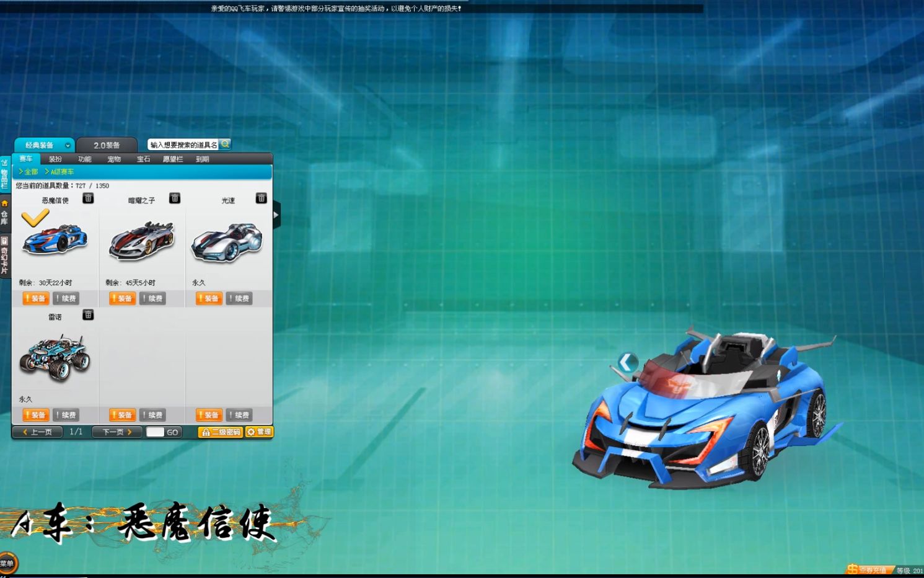Click the item count text 727 / 1350
Screen dimensions: 924x578
(x=92, y=185)
